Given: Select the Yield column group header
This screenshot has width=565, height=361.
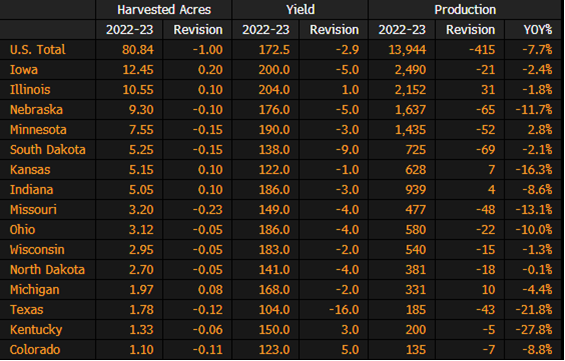Looking at the screenshot, I should [300, 10].
